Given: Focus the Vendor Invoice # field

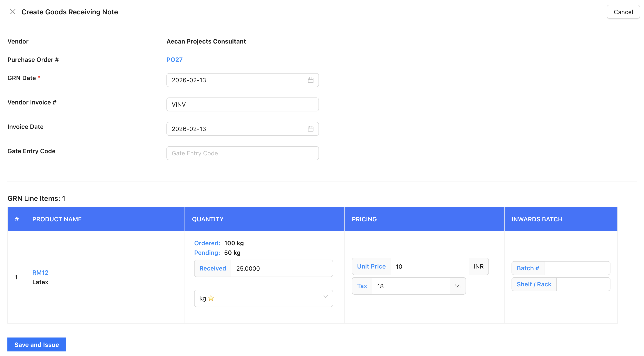Looking at the screenshot, I should (x=242, y=104).
